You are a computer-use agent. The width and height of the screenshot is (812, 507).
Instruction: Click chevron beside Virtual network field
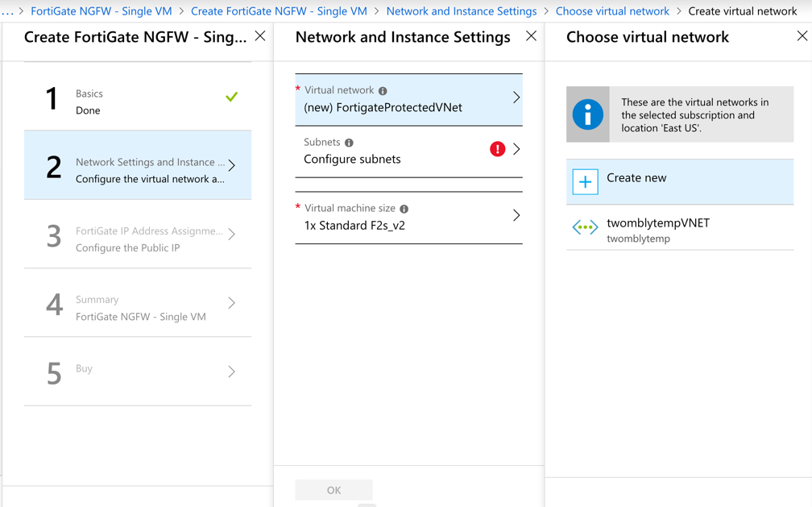pyautogui.click(x=516, y=98)
